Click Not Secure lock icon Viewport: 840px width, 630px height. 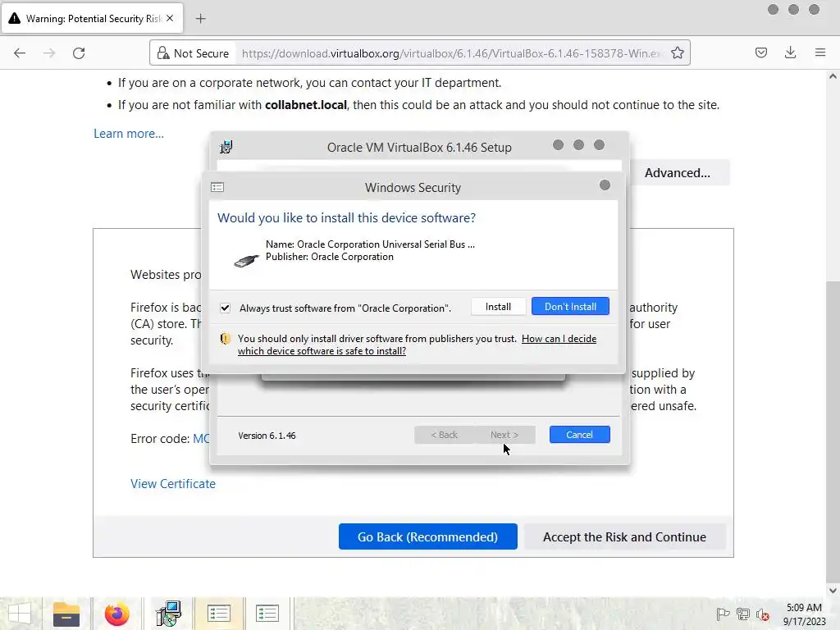click(x=163, y=53)
